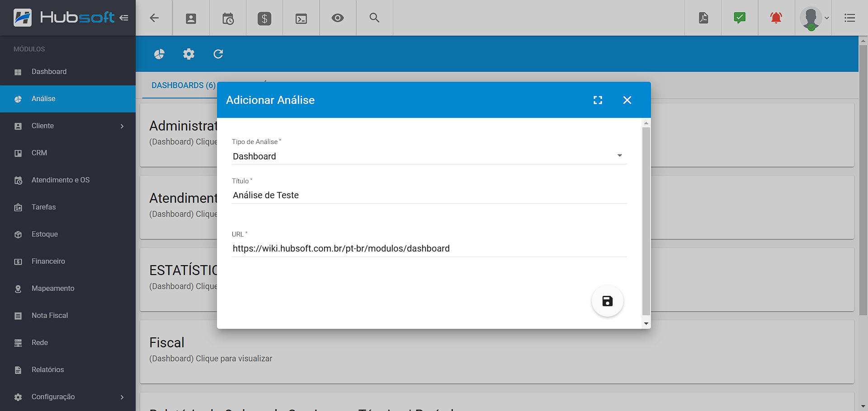
Task: Click the eye view icon
Action: [338, 18]
